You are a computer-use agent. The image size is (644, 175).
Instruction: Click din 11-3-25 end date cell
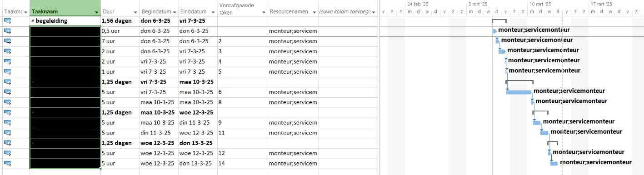(197, 123)
